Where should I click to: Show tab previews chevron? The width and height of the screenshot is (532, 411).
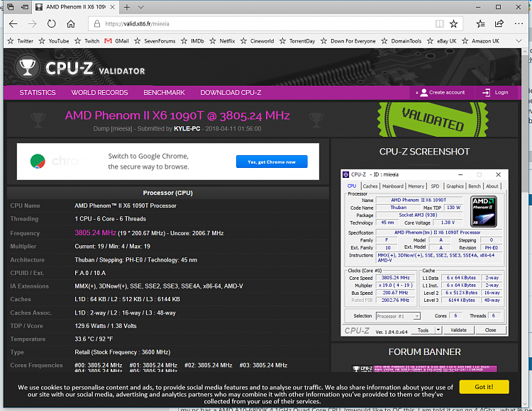141,7
